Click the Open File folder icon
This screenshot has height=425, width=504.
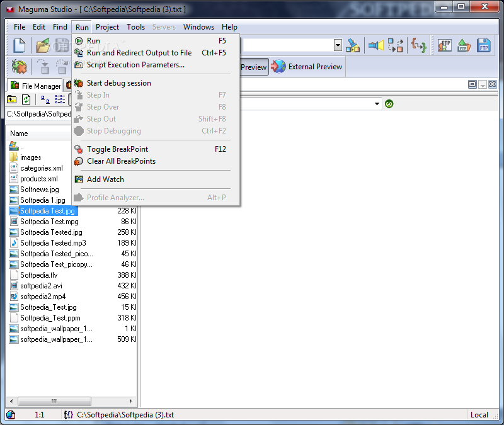[43, 45]
